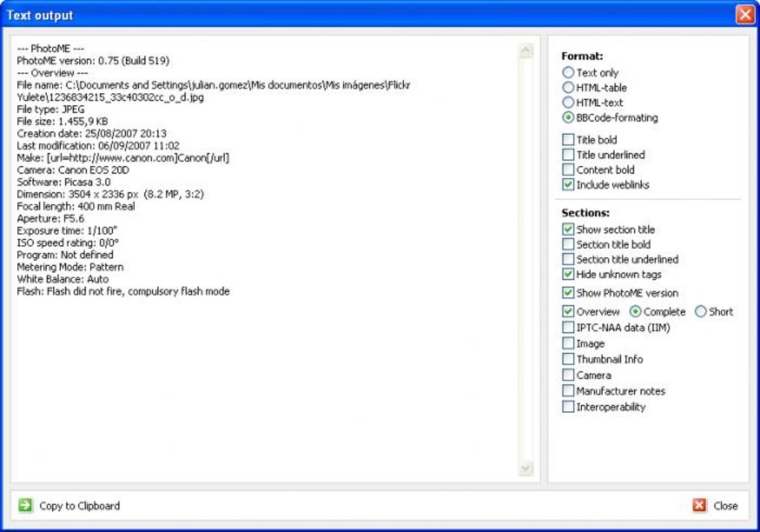Click the red Close icon at bottom right

coord(699,505)
